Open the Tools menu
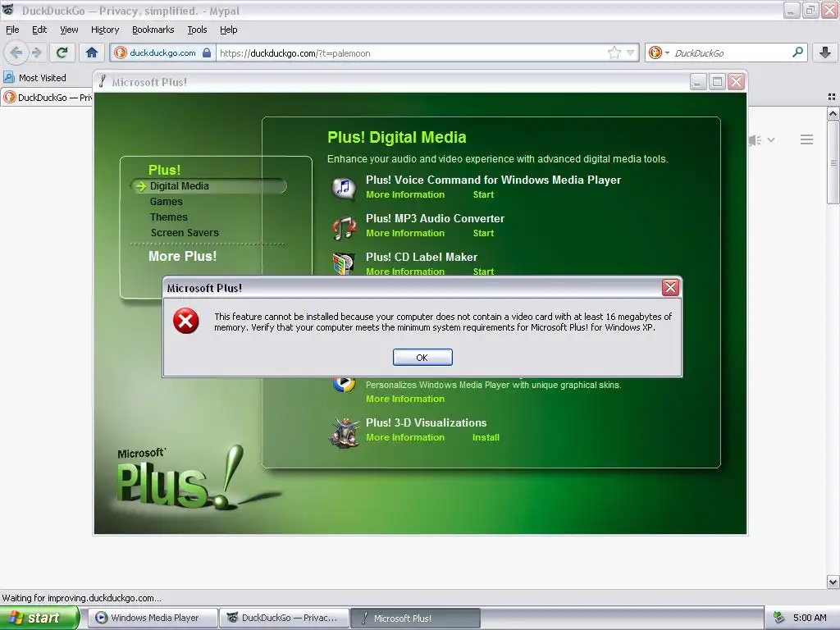Image resolution: width=840 pixels, height=630 pixels. 197,30
